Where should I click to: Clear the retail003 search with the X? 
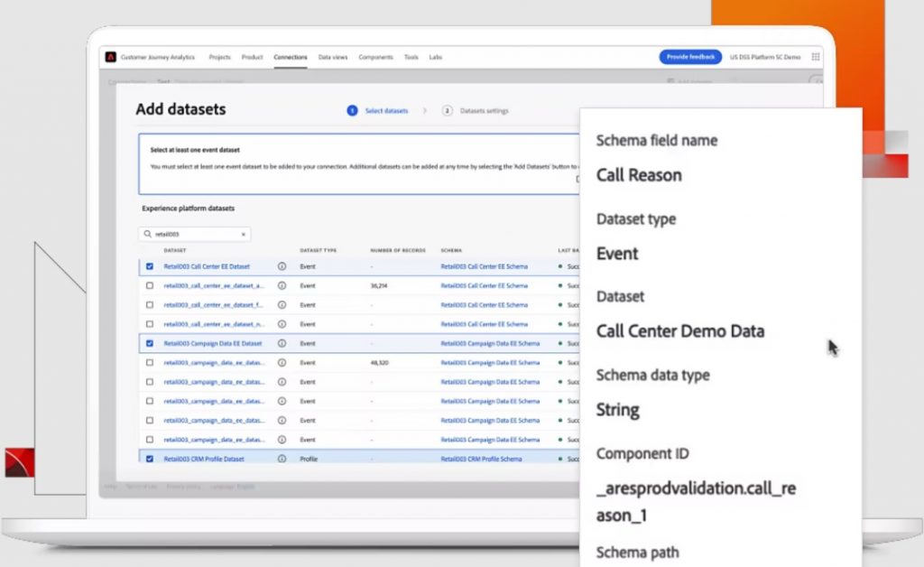tap(244, 235)
